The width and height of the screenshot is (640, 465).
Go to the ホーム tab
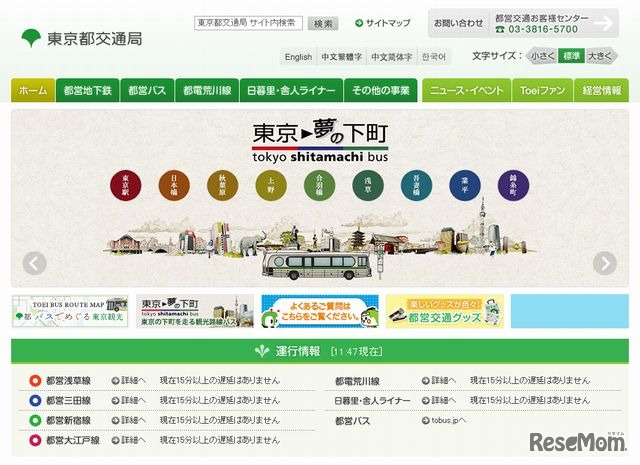(33, 90)
